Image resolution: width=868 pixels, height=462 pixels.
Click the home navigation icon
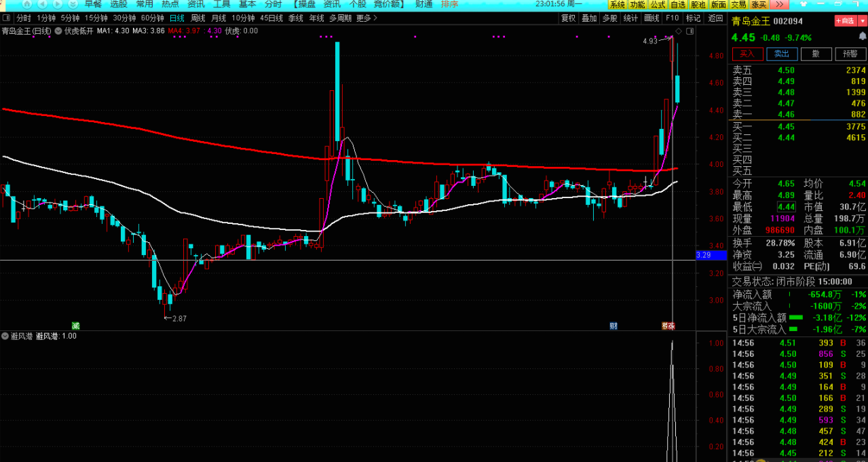click(26, 4)
